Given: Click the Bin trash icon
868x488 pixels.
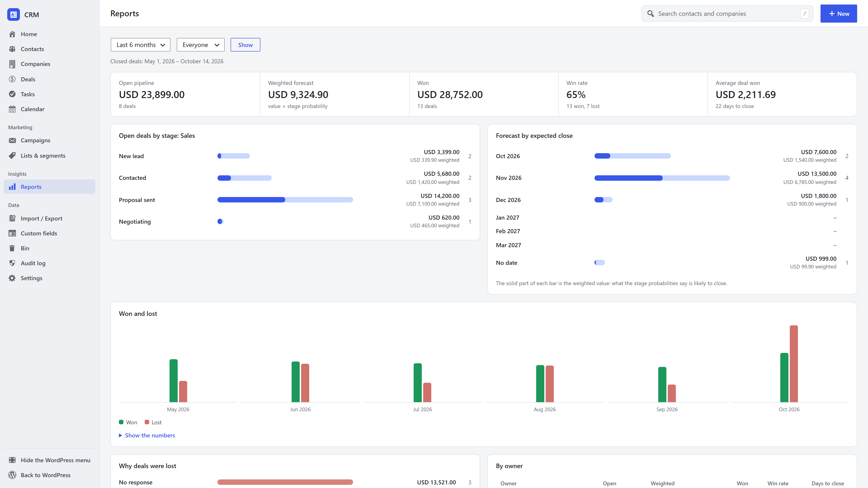Looking at the screenshot, I should click(x=12, y=248).
